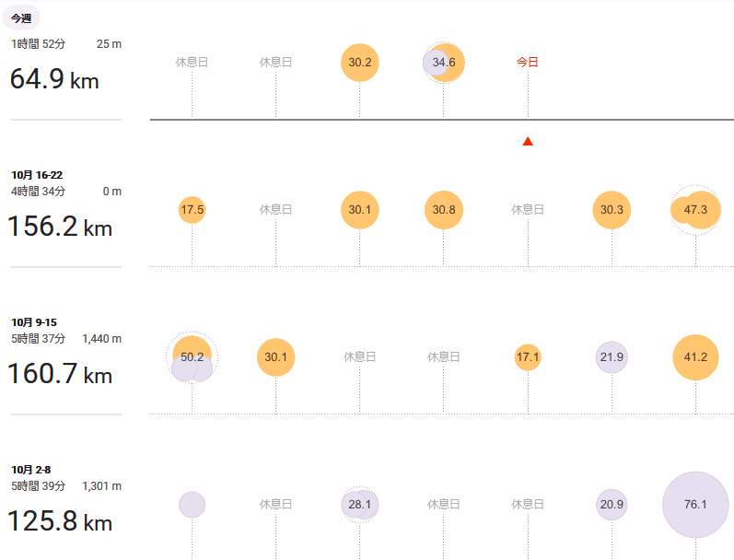
Task: Open the 34.6 km activity bubble
Action: 444,63
